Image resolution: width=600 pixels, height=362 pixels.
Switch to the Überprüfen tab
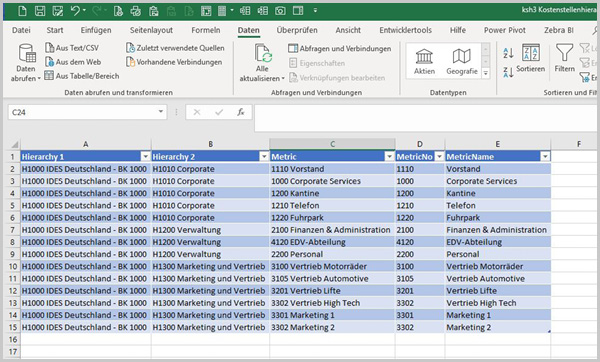[297, 30]
